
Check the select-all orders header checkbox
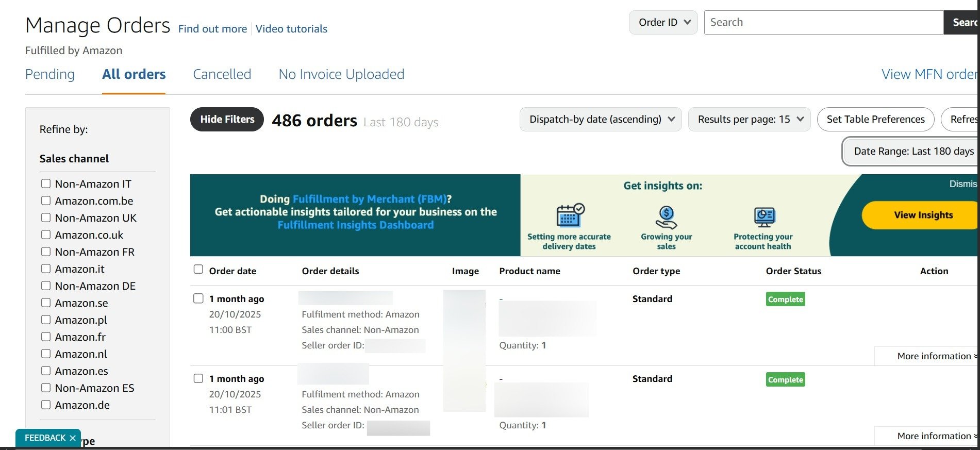pos(198,270)
